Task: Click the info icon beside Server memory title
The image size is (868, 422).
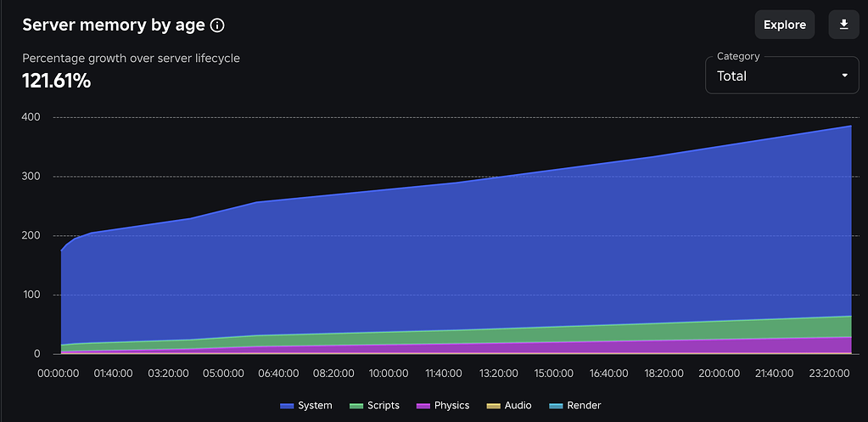Action: click(217, 25)
